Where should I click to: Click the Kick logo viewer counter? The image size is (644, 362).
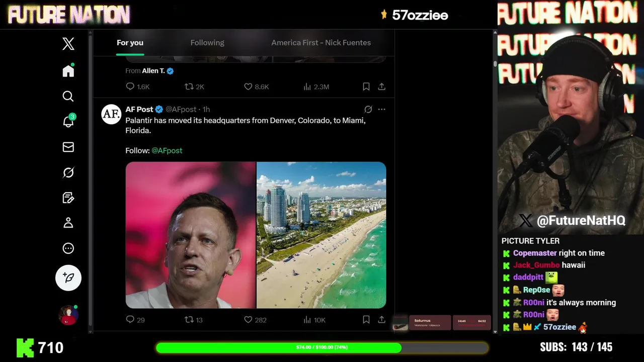tap(40, 347)
